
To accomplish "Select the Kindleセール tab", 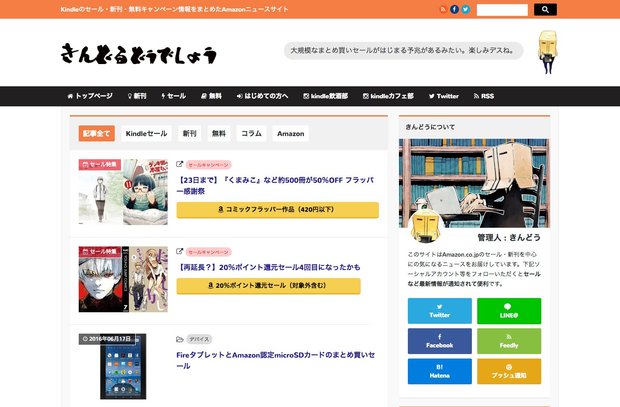I will pyautogui.click(x=146, y=134).
